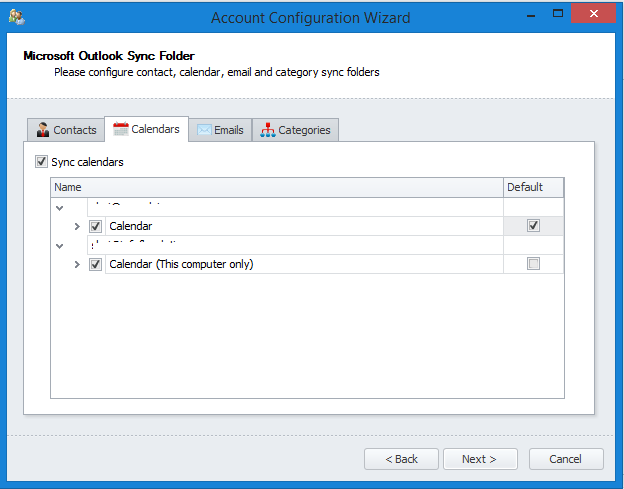Image resolution: width=624 pixels, height=489 pixels.
Task: Go back with the Back button
Action: click(x=400, y=459)
